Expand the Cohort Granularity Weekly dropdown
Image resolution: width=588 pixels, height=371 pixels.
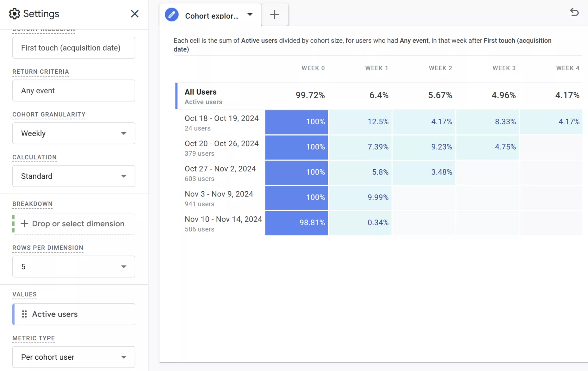tap(74, 133)
